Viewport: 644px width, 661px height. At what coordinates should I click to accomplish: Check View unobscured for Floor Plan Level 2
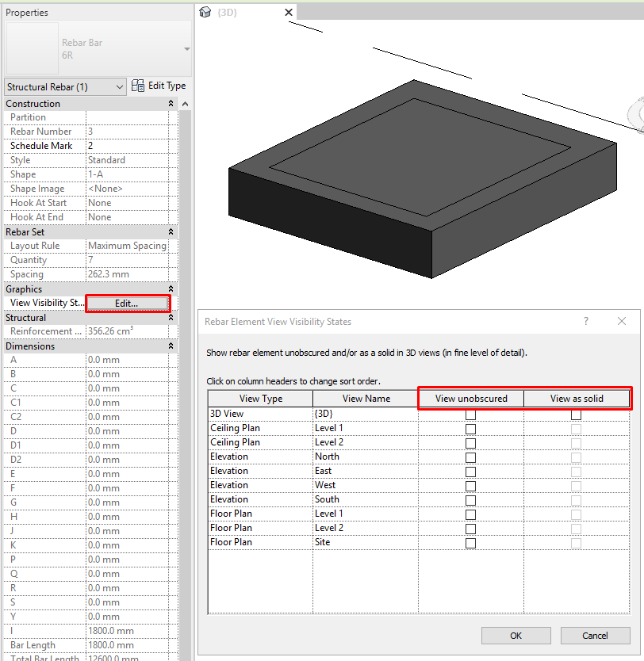[470, 529]
